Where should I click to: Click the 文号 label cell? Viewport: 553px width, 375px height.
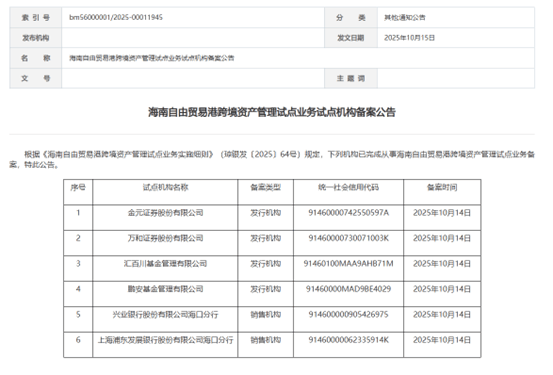tap(36, 78)
